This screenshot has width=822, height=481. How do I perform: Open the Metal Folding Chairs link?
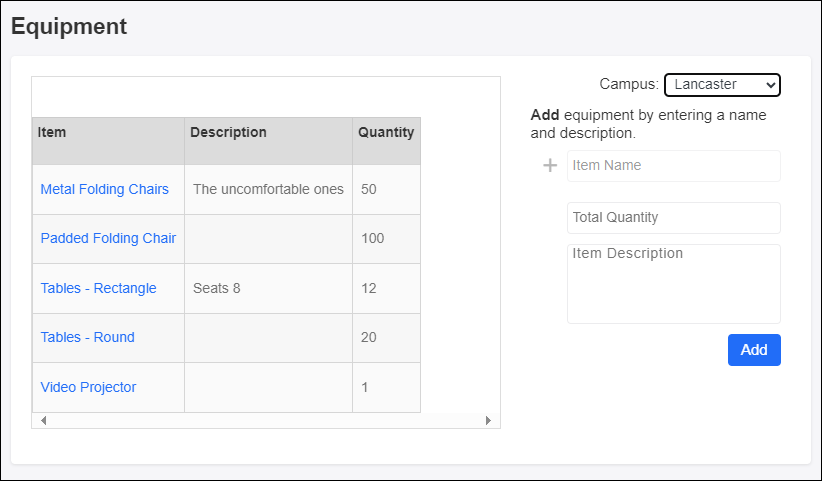point(104,189)
